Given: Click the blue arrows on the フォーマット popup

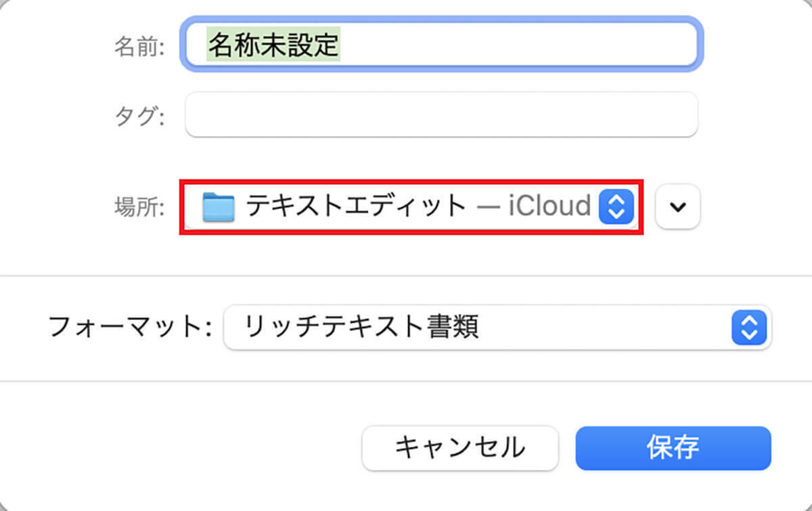Looking at the screenshot, I should (749, 328).
